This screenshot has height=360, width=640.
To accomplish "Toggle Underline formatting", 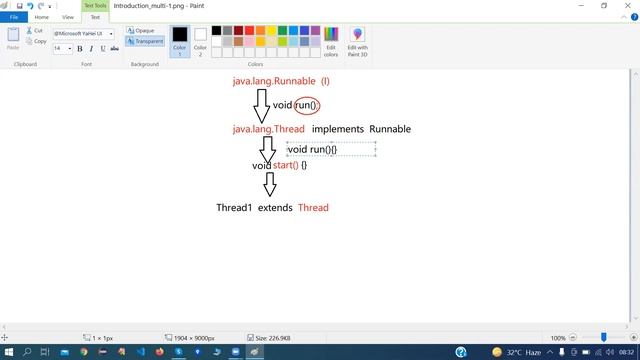I will pos(103,49).
